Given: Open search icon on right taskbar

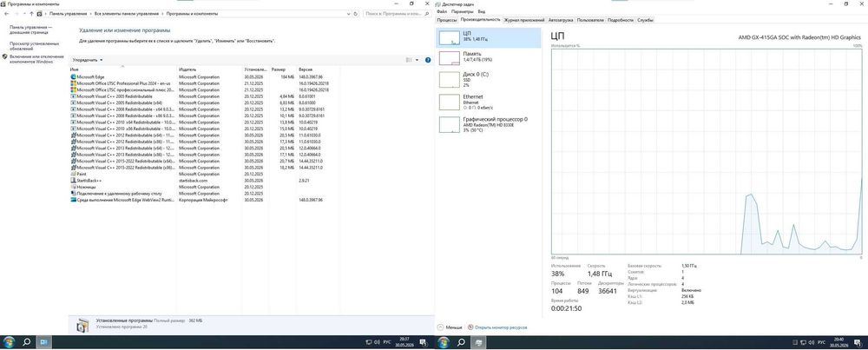Looking at the screenshot, I should [461, 343].
